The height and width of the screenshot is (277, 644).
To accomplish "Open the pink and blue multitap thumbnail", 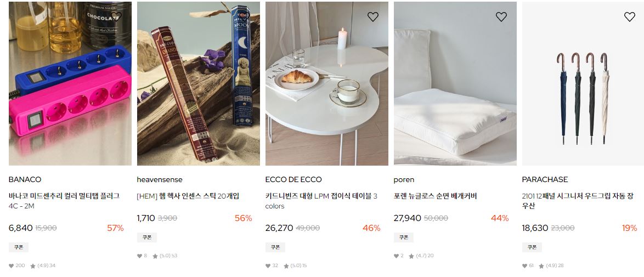I will (x=70, y=83).
